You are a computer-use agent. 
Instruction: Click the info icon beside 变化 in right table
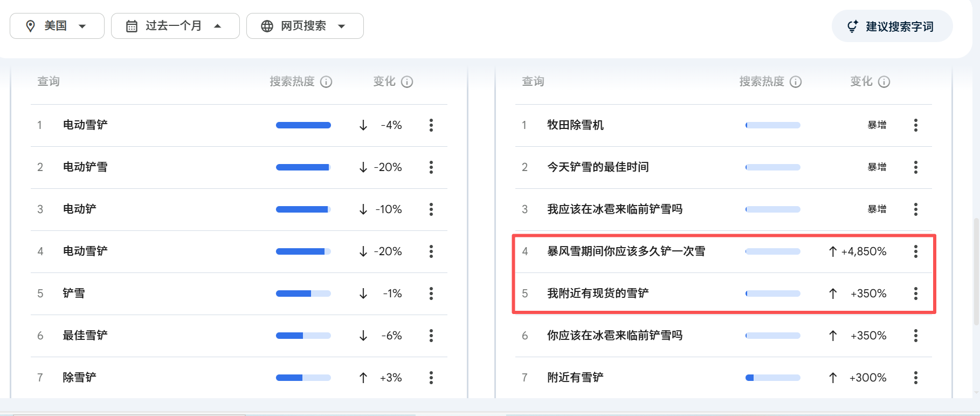pyautogui.click(x=884, y=82)
